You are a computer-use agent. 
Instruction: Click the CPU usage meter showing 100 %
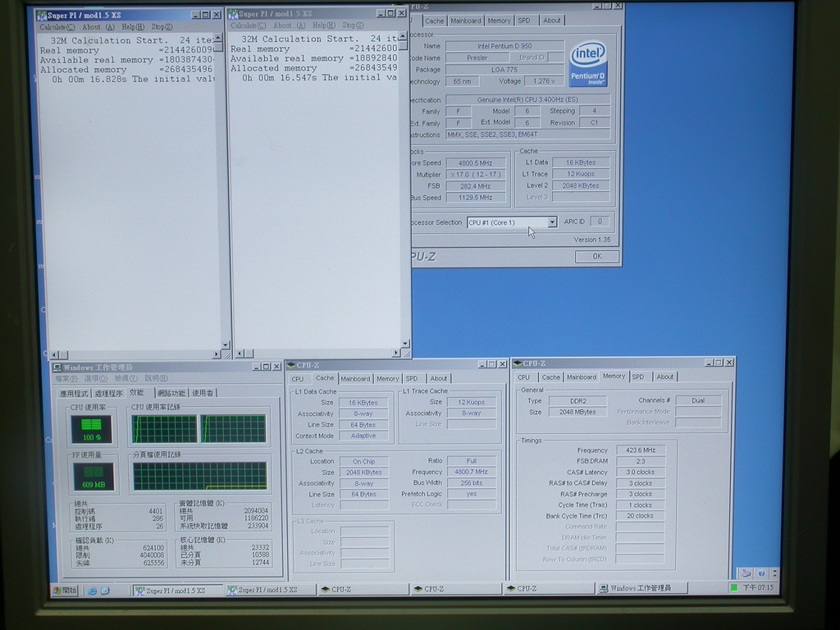[x=92, y=429]
